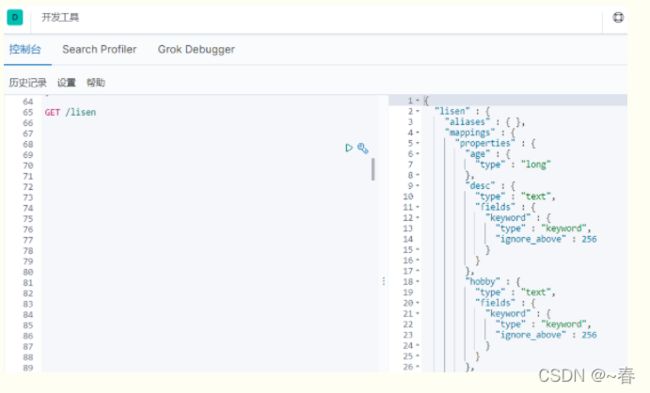This screenshot has height=393, width=650.
Task: Click the editor vertical scrollbar thumb
Action: click(373, 169)
